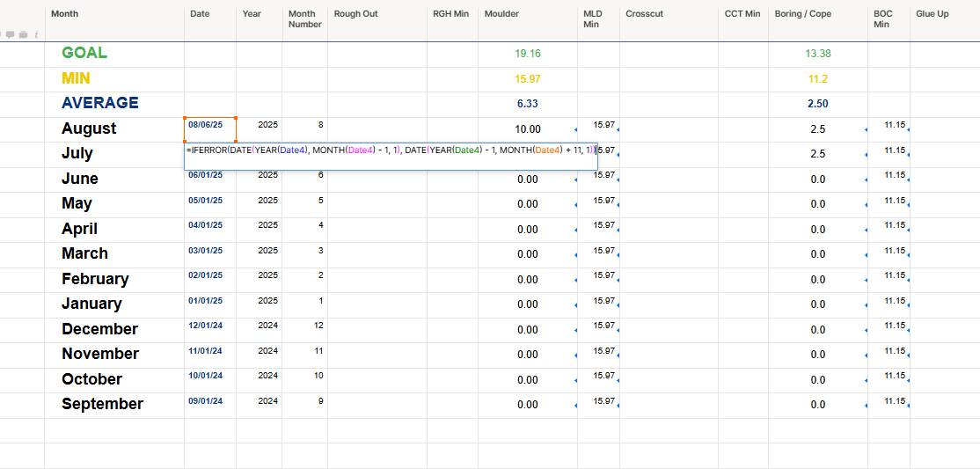
Task: Select the January month cell
Action: 114,304
